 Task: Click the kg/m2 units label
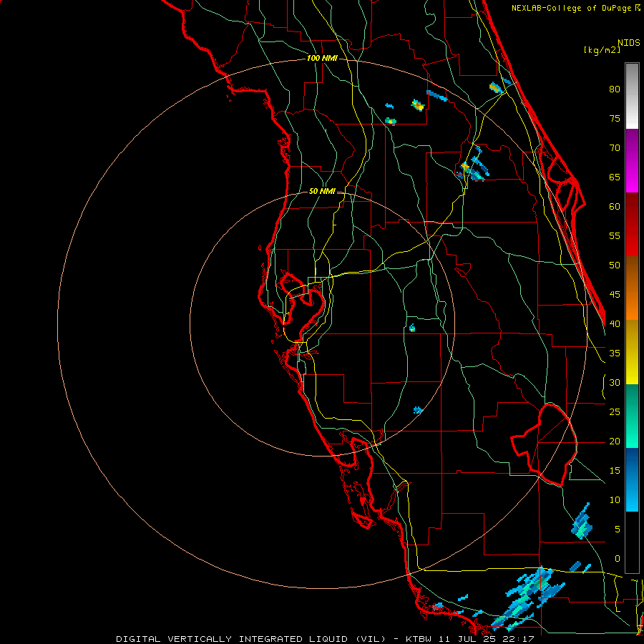(x=602, y=50)
